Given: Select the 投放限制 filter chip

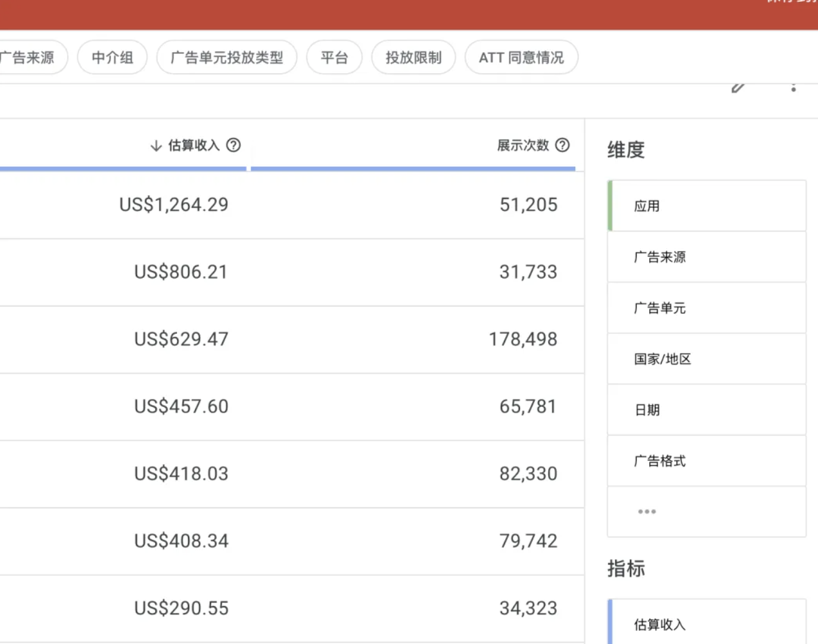Looking at the screenshot, I should [x=413, y=58].
